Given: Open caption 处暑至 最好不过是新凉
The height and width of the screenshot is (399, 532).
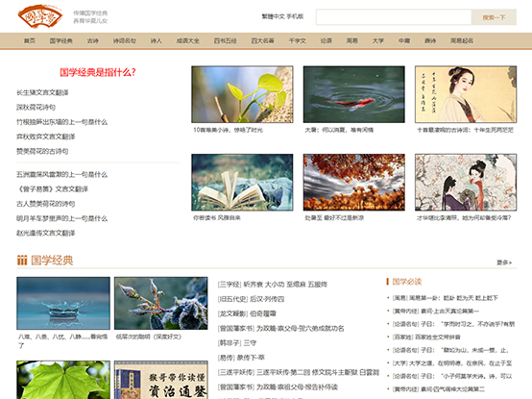Looking at the screenshot, I should coord(334,217).
